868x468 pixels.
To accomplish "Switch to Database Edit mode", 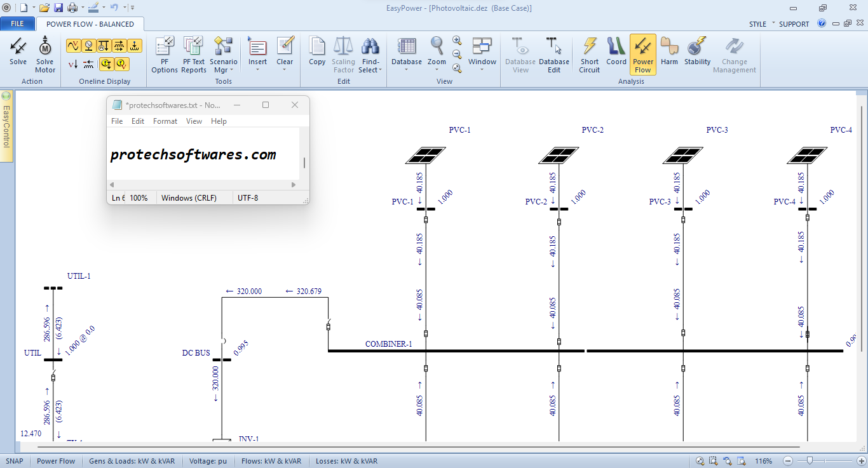I will pyautogui.click(x=554, y=55).
